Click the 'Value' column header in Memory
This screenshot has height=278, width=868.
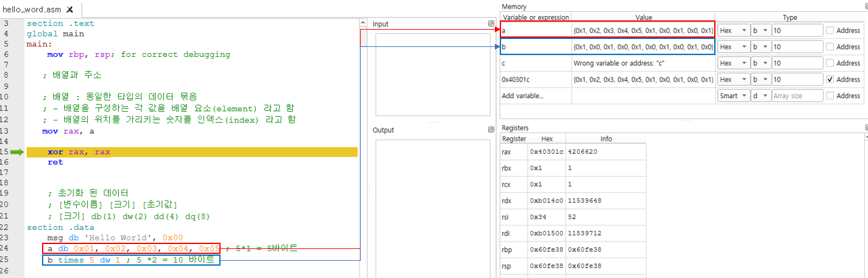point(643,17)
